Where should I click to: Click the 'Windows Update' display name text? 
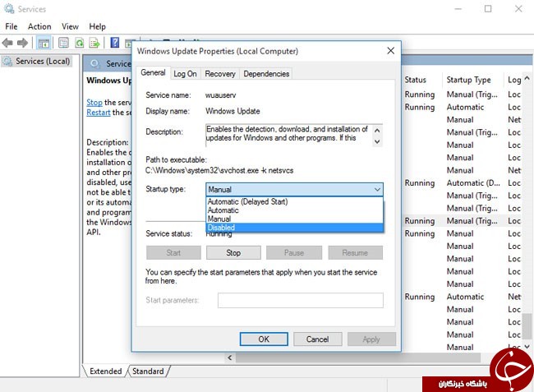click(232, 111)
